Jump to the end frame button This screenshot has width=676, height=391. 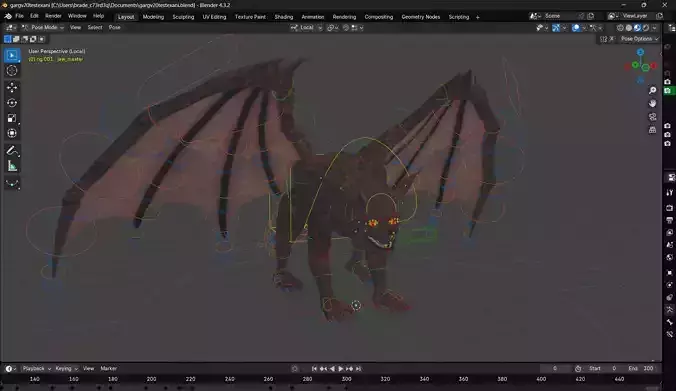tap(359, 369)
